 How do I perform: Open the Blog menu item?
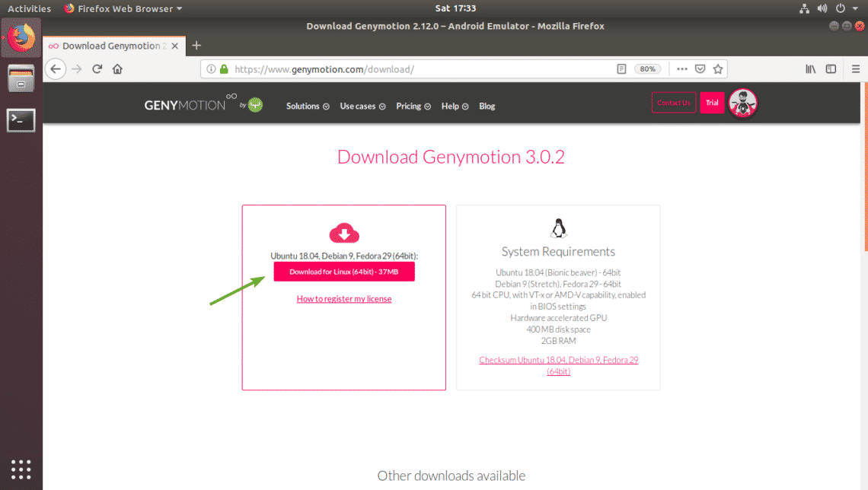tap(487, 107)
